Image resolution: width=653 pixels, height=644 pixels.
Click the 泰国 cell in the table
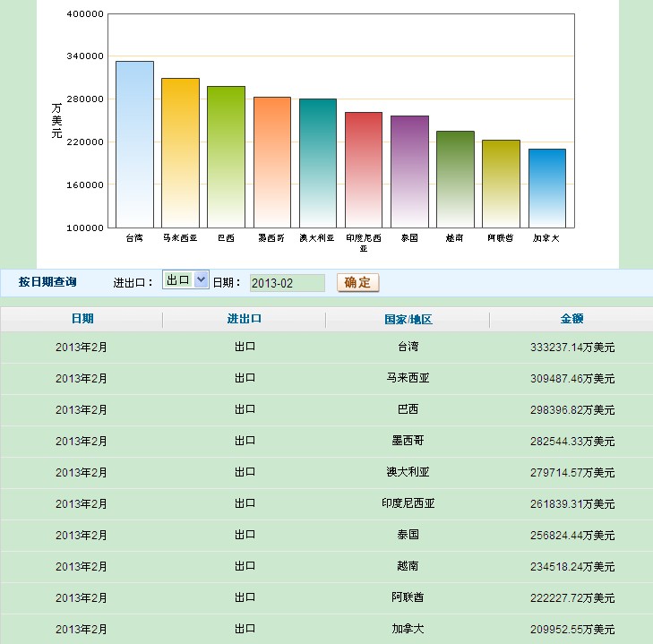[408, 535]
